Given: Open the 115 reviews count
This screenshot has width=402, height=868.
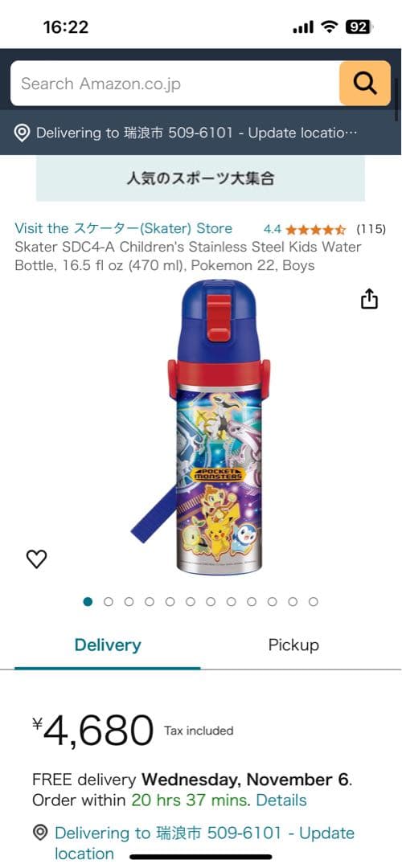Looking at the screenshot, I should click(x=371, y=229).
